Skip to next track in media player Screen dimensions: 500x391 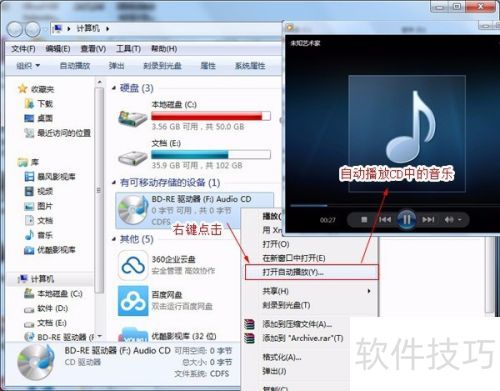pos(428,220)
